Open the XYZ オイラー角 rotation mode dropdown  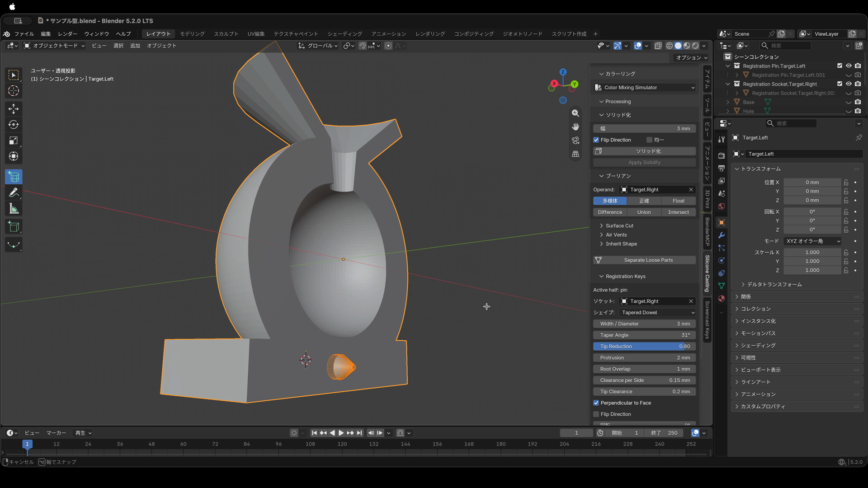(813, 241)
